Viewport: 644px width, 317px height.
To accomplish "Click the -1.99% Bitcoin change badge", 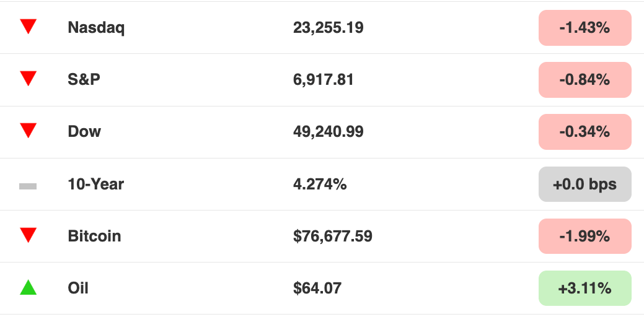I will coord(585,237).
